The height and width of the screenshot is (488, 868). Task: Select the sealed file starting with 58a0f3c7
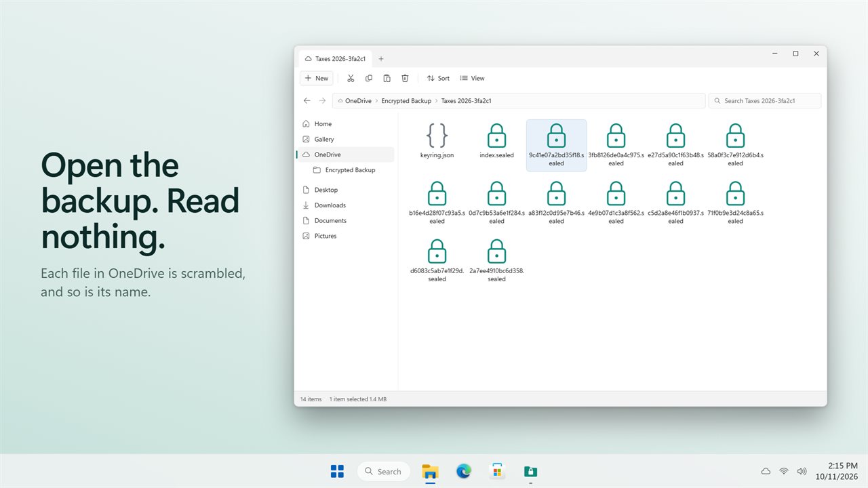[x=736, y=145]
